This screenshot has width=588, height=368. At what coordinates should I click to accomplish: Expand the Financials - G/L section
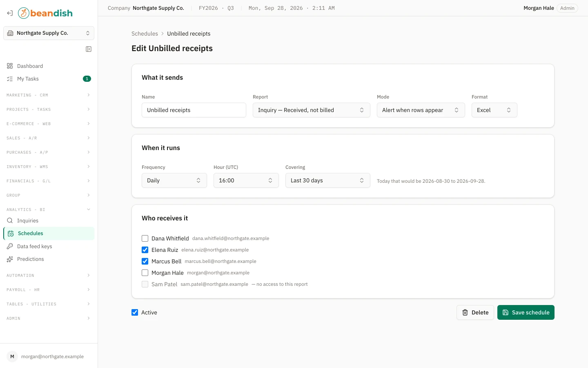click(x=49, y=181)
